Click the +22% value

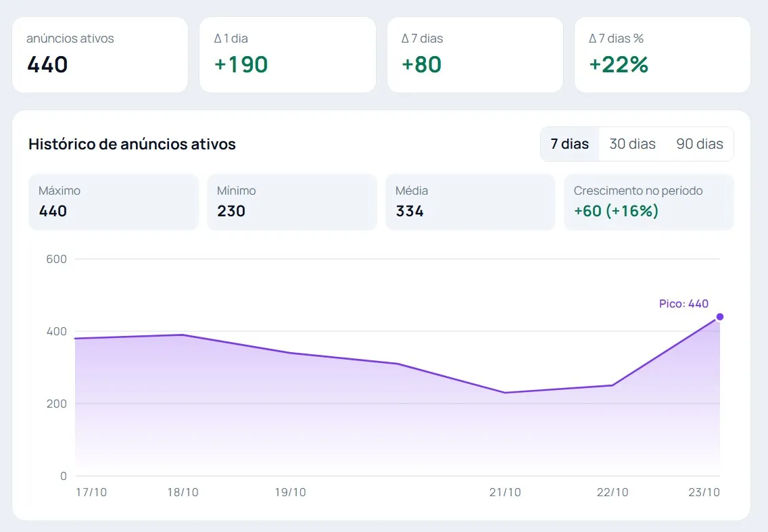click(x=619, y=65)
